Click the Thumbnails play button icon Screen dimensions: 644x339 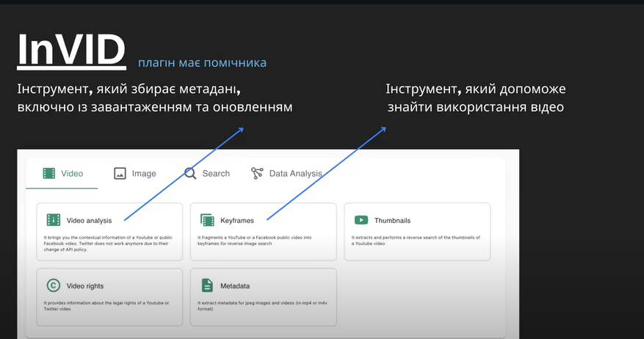point(361,220)
